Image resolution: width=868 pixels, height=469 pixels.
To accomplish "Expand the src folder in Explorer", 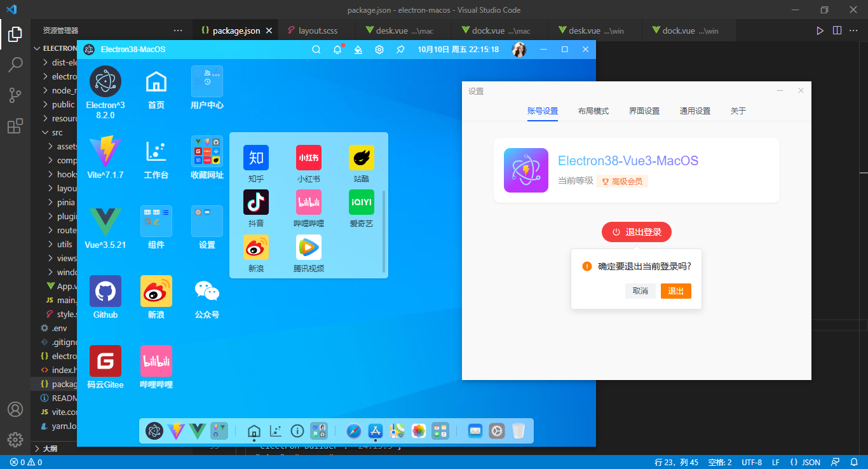I will [x=57, y=132].
